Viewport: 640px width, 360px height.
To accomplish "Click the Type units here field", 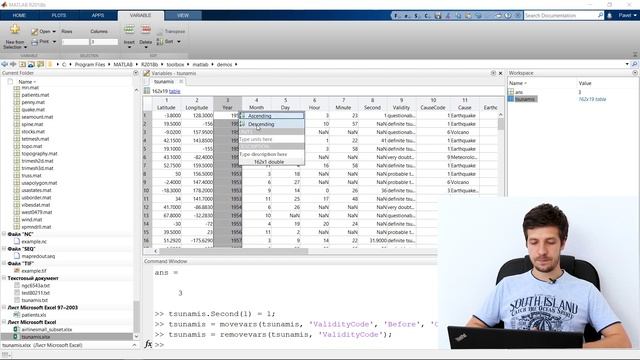I will [x=272, y=139].
